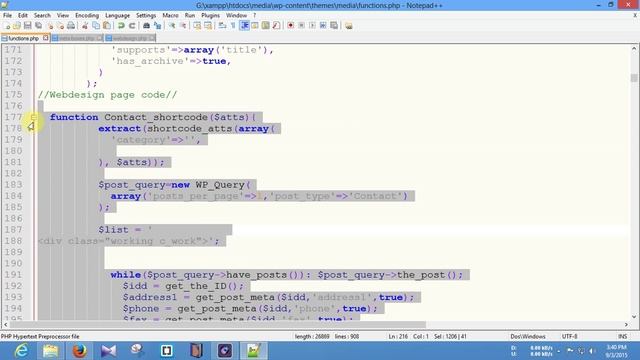Viewport: 640px width, 360px height.
Task: Open Internet Explorer from the taskbar
Action: click(21, 351)
